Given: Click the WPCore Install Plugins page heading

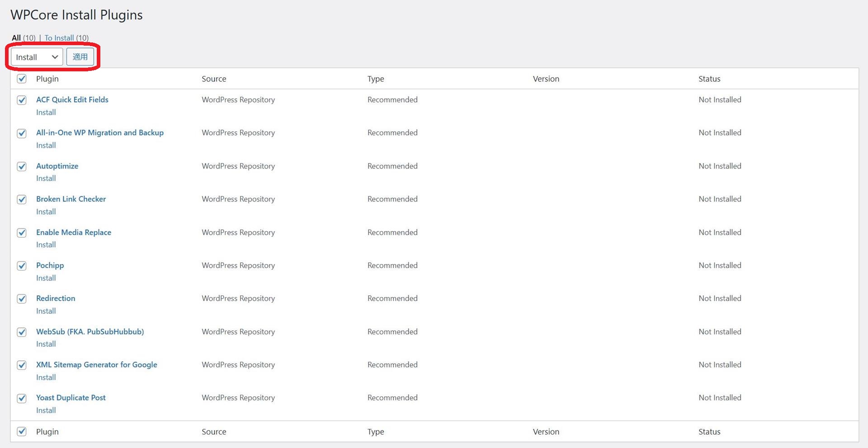Looking at the screenshot, I should point(76,15).
